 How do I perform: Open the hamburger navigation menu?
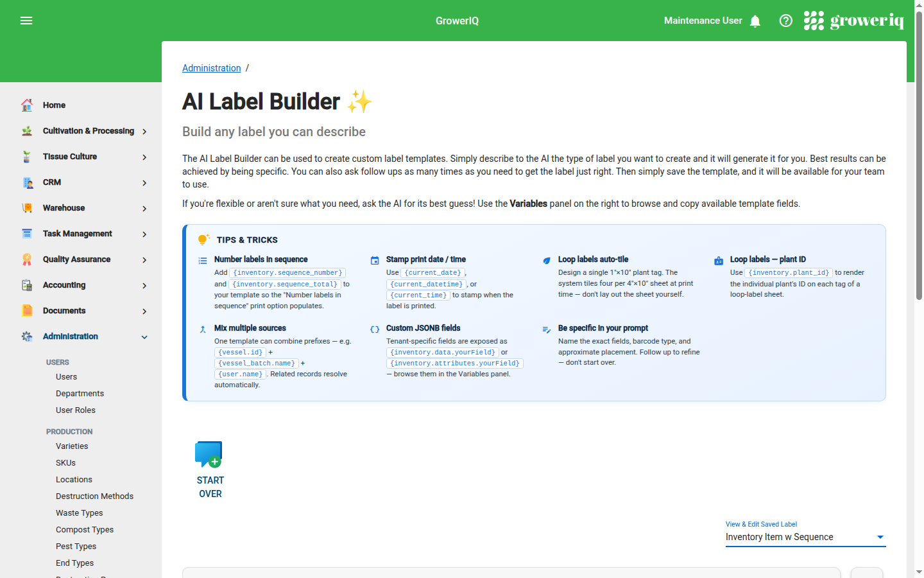tap(26, 21)
